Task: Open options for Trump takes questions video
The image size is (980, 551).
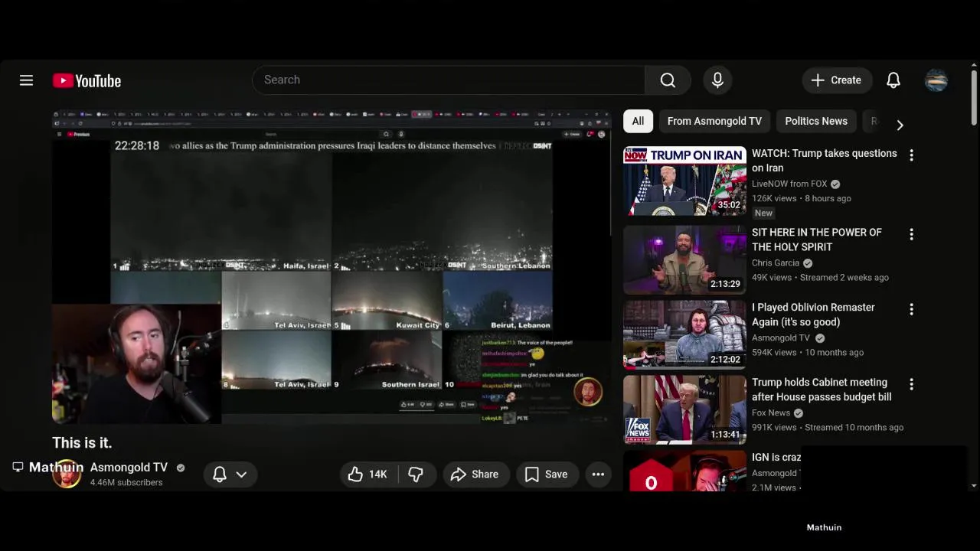Action: [x=911, y=155]
